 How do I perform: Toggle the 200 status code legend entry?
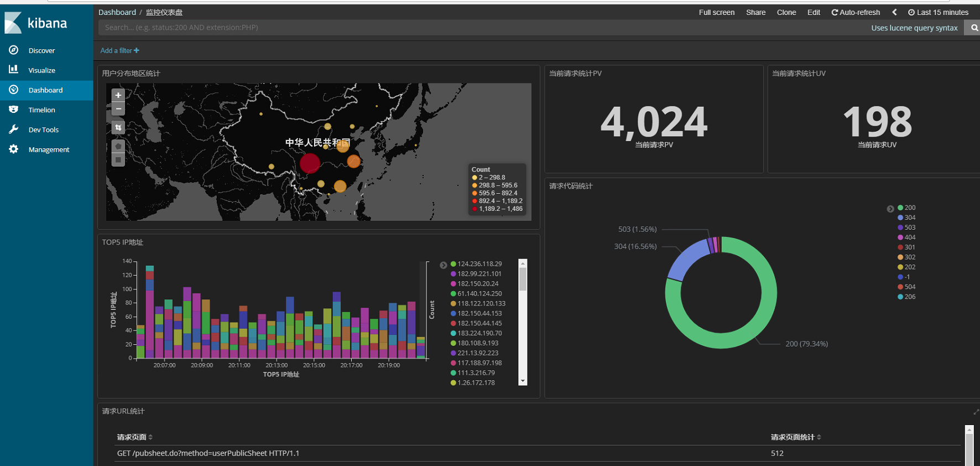pyautogui.click(x=906, y=208)
